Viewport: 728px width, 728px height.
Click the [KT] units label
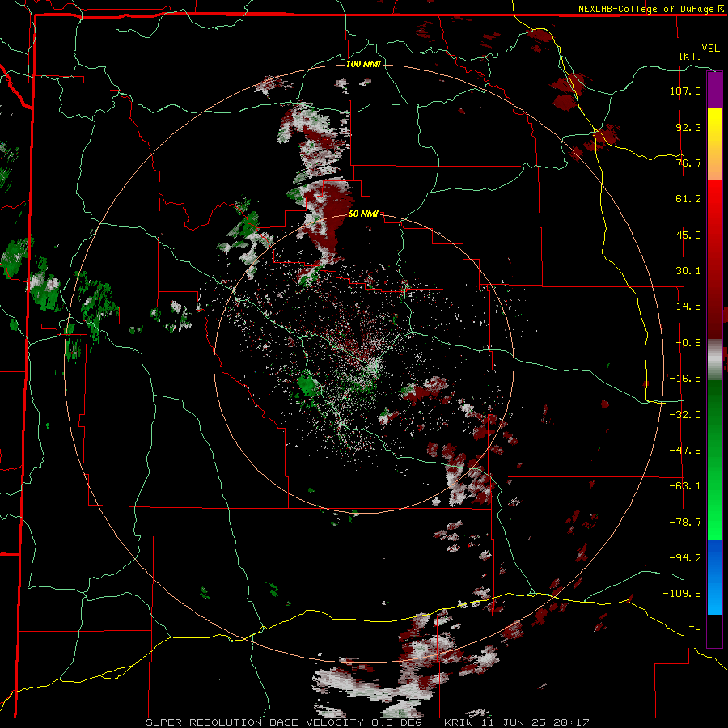pos(691,56)
